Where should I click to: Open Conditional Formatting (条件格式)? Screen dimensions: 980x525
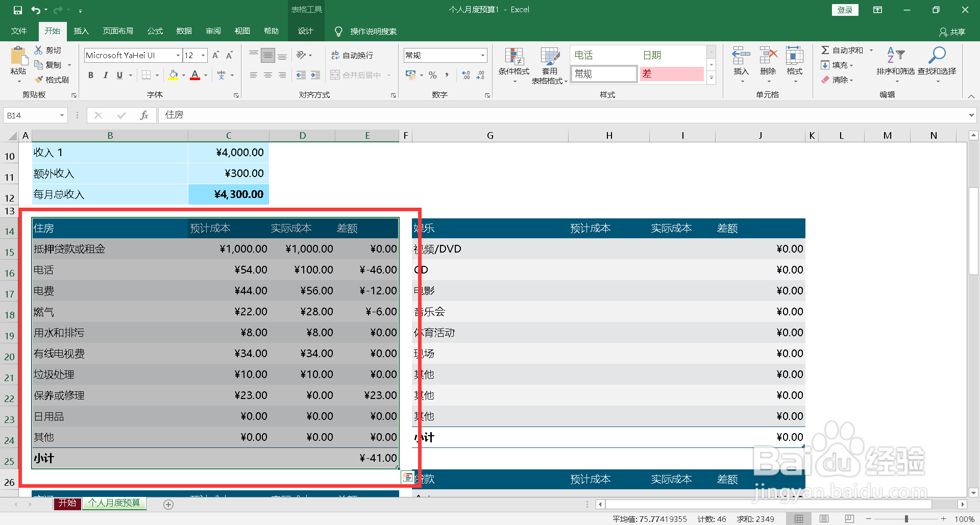click(x=514, y=65)
